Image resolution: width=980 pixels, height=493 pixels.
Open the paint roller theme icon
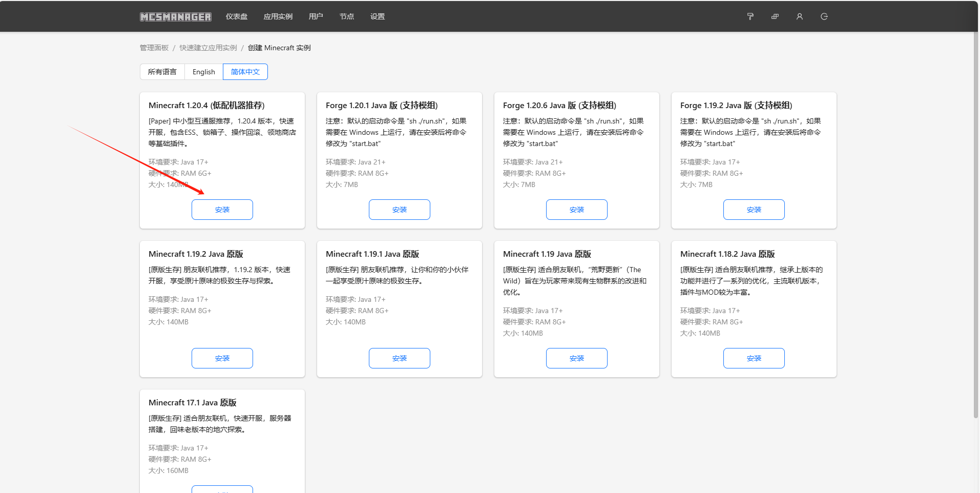point(750,16)
